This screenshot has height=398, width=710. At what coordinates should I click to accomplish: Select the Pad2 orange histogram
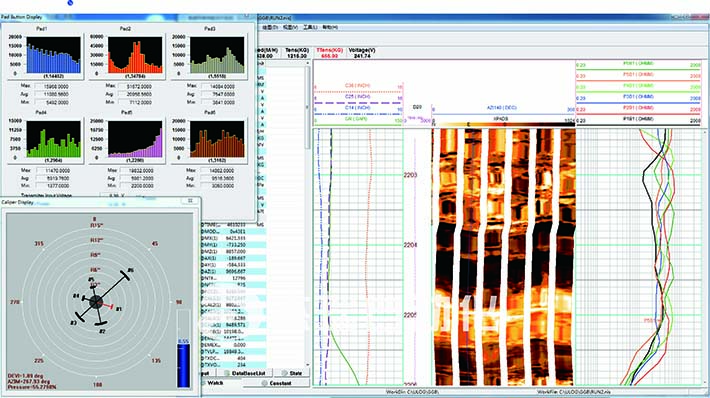(x=135, y=55)
